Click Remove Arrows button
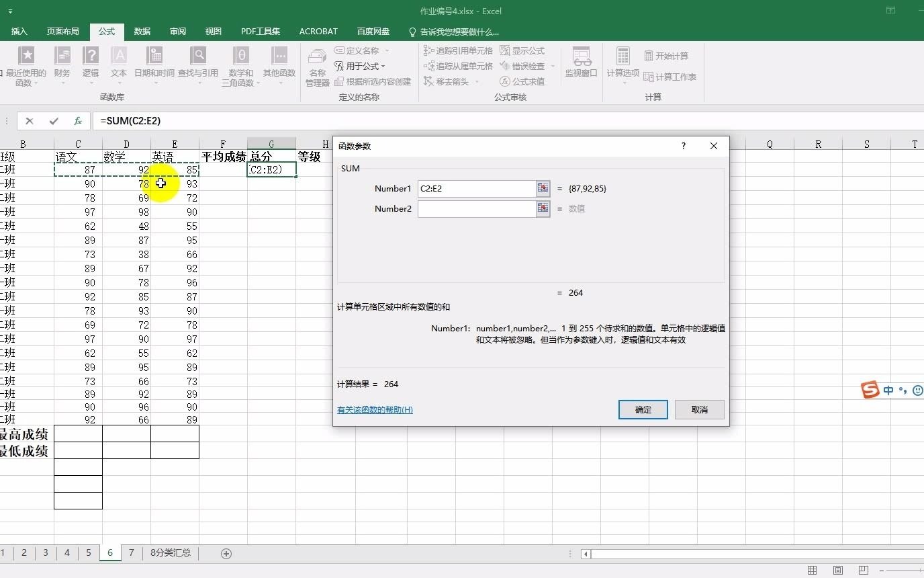The width and height of the screenshot is (924, 578). [x=447, y=81]
